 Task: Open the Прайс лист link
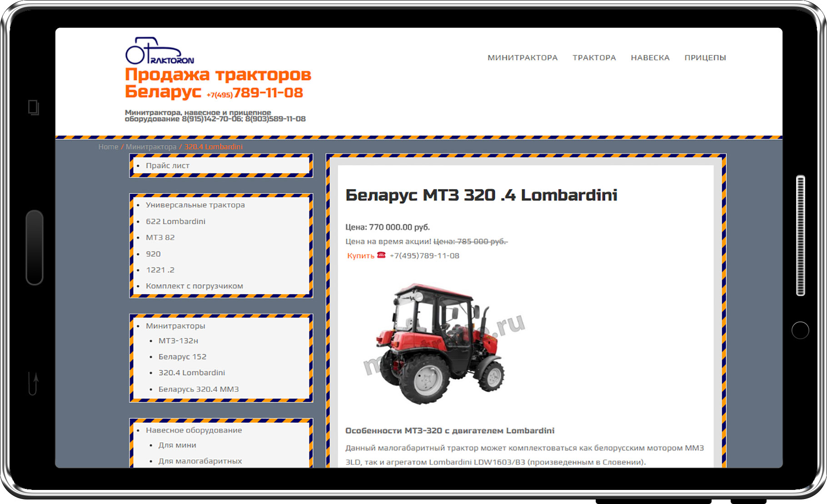click(x=168, y=166)
